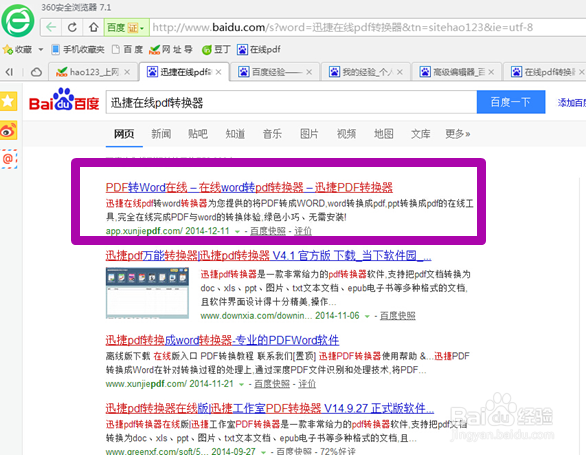
Task: Open the @ mail sidebar icon
Action: (8, 159)
